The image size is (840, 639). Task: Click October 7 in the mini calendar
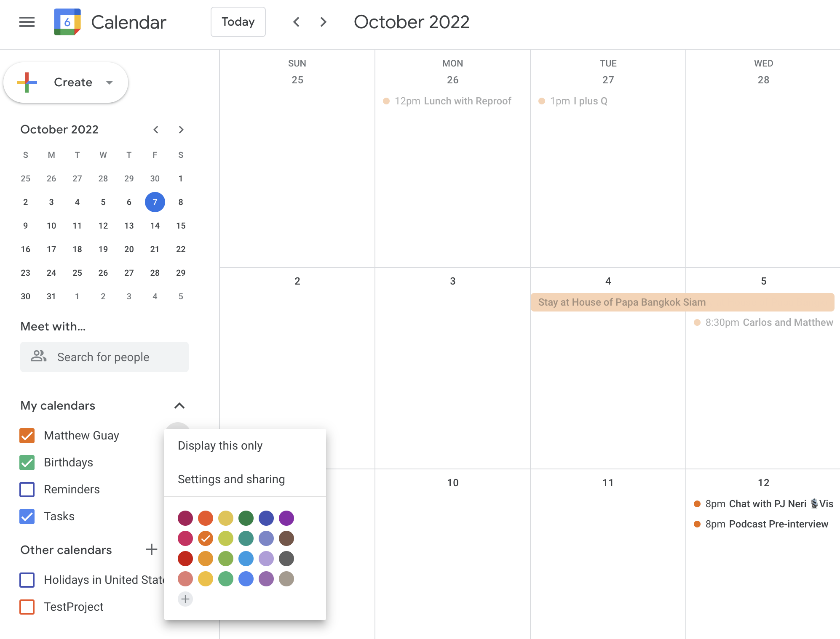click(x=155, y=202)
